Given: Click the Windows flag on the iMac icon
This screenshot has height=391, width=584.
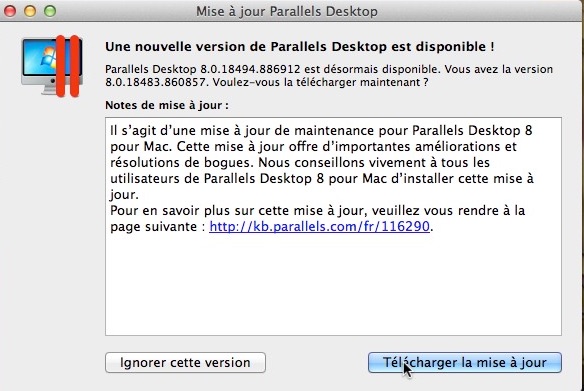Looking at the screenshot, I should (49, 58).
